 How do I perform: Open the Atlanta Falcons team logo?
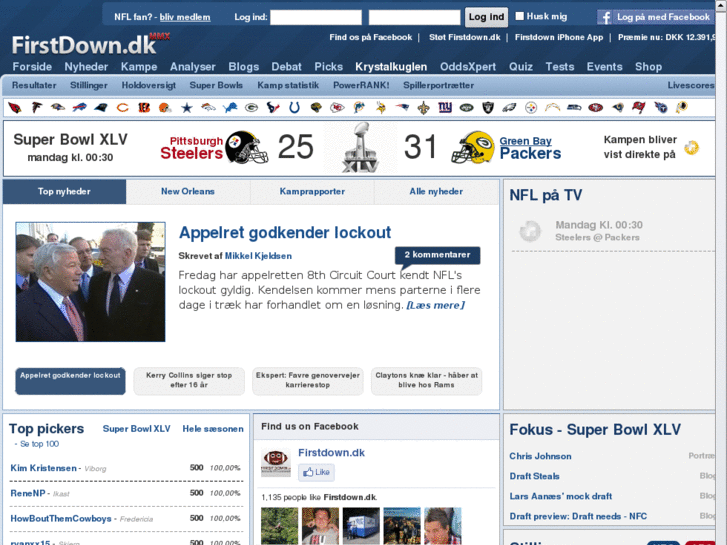coord(36,108)
